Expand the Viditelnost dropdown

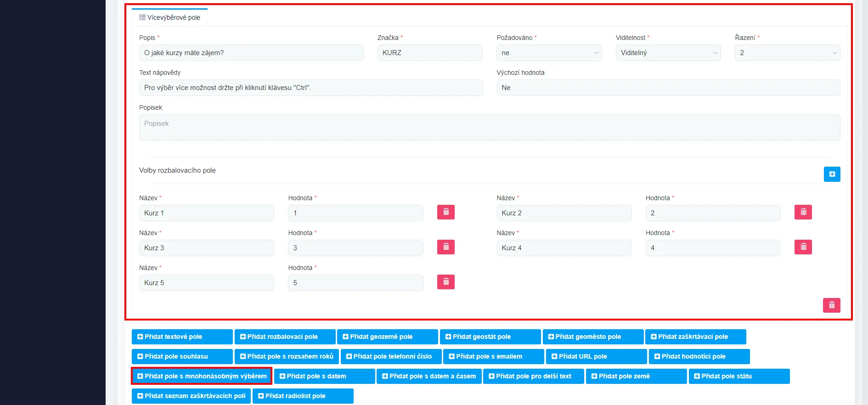668,53
